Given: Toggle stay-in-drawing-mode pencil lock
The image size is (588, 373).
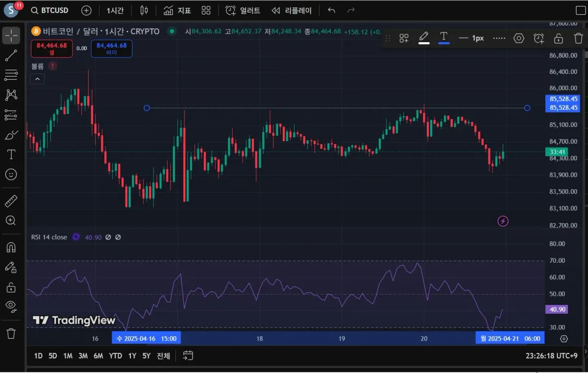Looking at the screenshot, I should (x=11, y=267).
